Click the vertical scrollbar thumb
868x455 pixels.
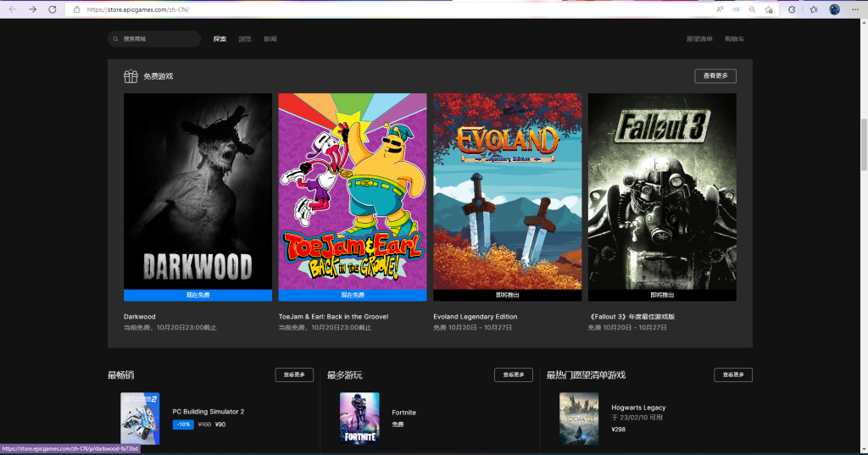click(x=864, y=145)
